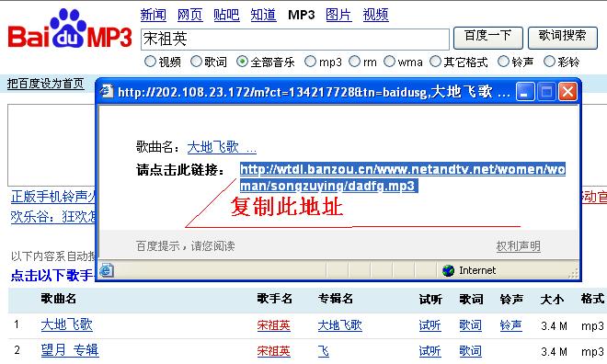Click the 百度一下 search button
607x364 pixels.
pyautogui.click(x=487, y=38)
